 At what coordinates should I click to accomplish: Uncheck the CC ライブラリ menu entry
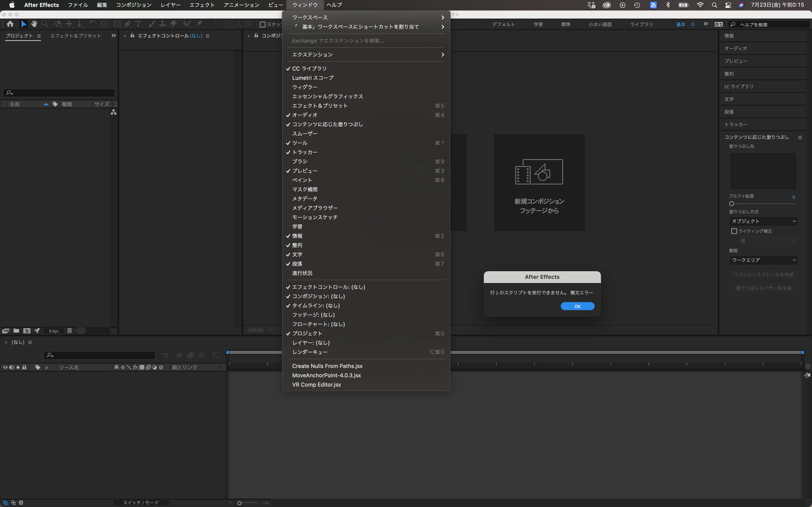tap(309, 68)
